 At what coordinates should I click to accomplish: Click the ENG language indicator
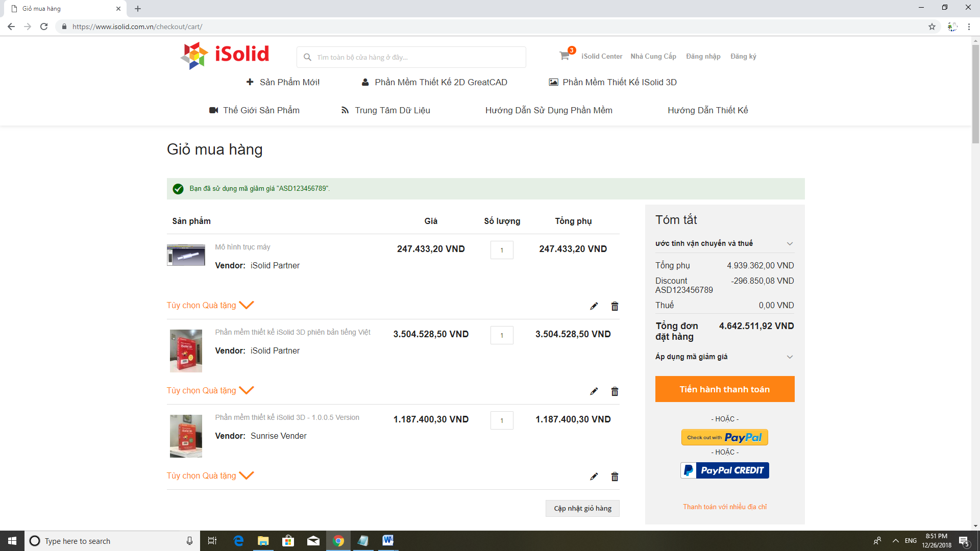click(x=911, y=541)
